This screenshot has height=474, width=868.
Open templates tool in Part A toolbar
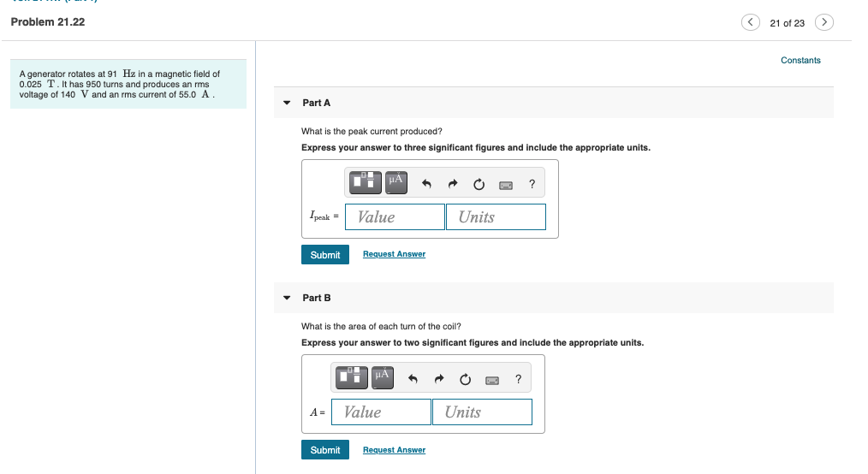point(365,182)
